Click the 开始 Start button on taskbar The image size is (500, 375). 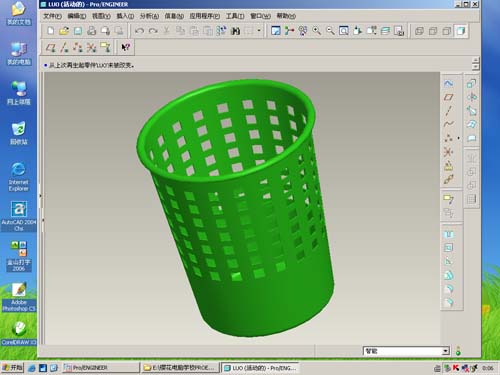coord(12,368)
